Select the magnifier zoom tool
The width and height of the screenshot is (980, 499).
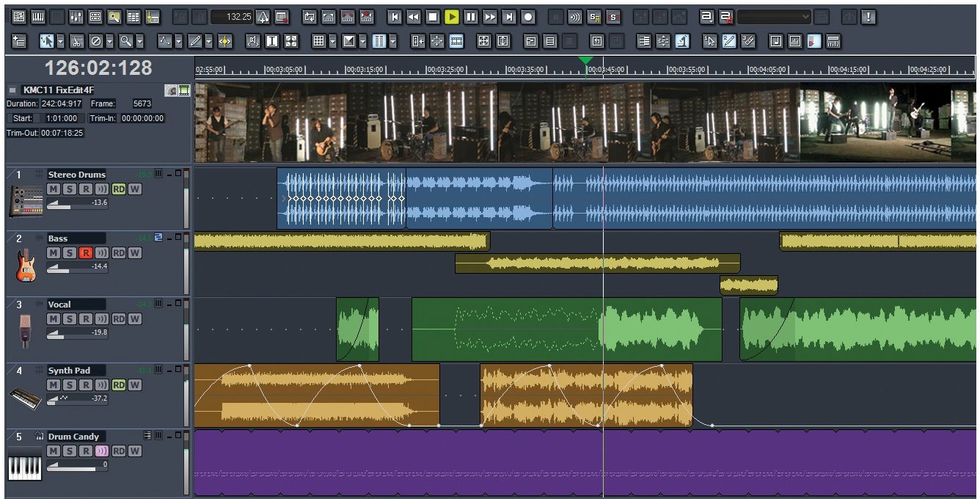(x=126, y=41)
